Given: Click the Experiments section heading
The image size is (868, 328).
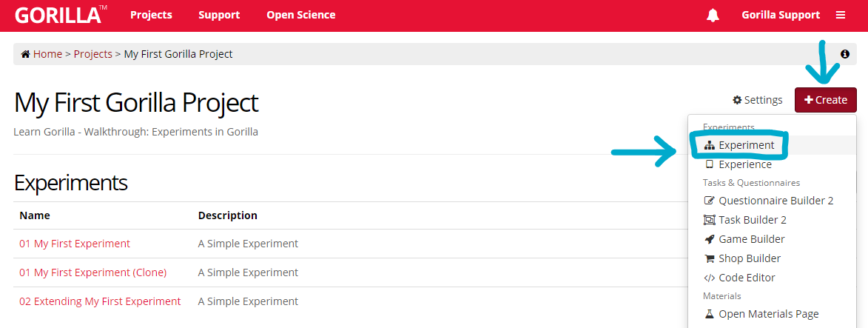Looking at the screenshot, I should tap(71, 183).
